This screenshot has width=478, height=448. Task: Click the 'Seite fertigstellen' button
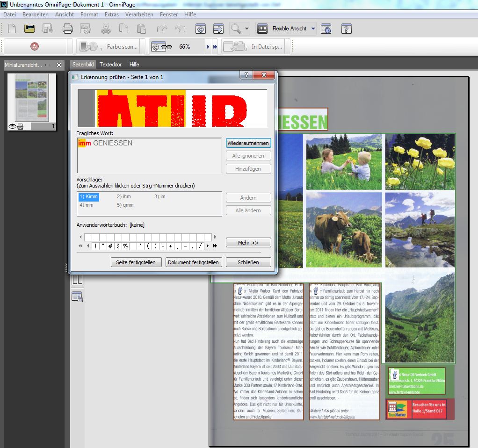click(136, 262)
